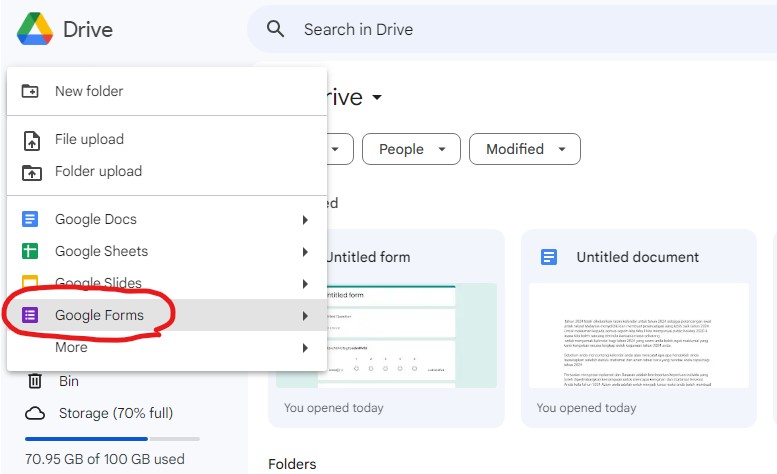
Task: Choose the More menu entry
Action: (x=71, y=348)
